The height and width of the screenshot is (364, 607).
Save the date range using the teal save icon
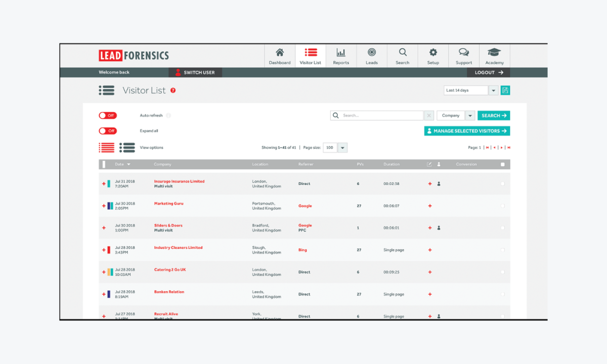pyautogui.click(x=505, y=90)
